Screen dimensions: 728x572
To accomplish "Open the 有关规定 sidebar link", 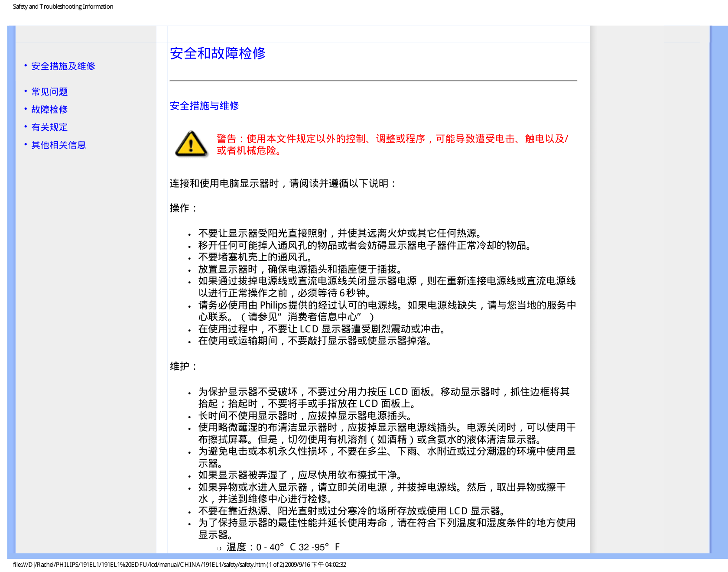I will [x=49, y=127].
